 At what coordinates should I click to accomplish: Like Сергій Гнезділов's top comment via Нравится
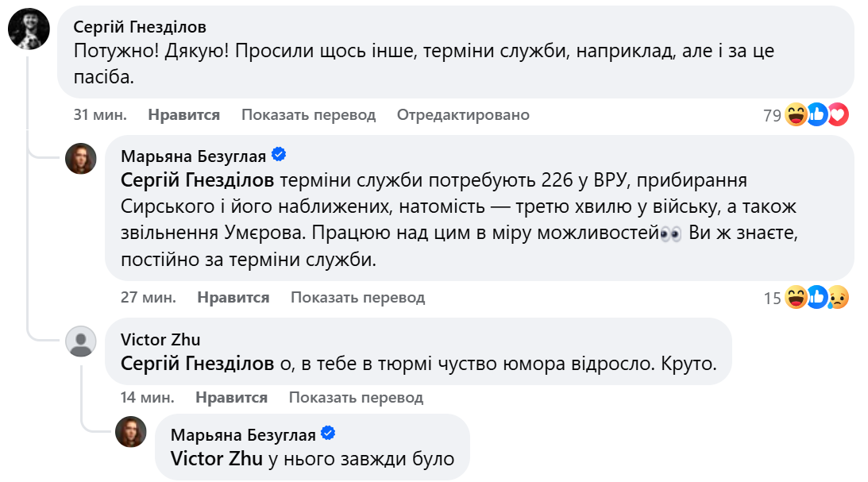coord(183,115)
